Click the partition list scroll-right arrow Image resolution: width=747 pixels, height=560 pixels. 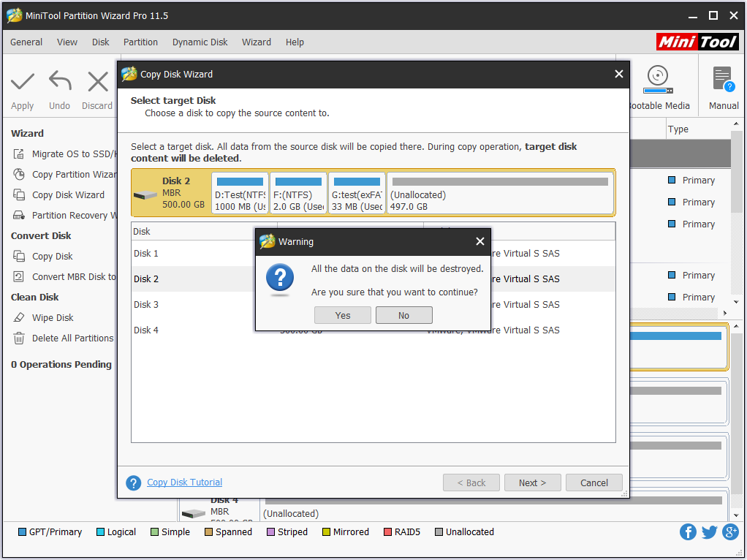pyautogui.click(x=724, y=313)
